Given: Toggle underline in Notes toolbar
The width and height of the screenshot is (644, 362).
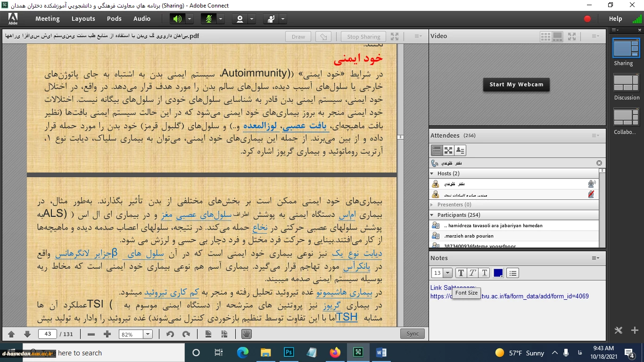Looking at the screenshot, I should coord(484,273).
